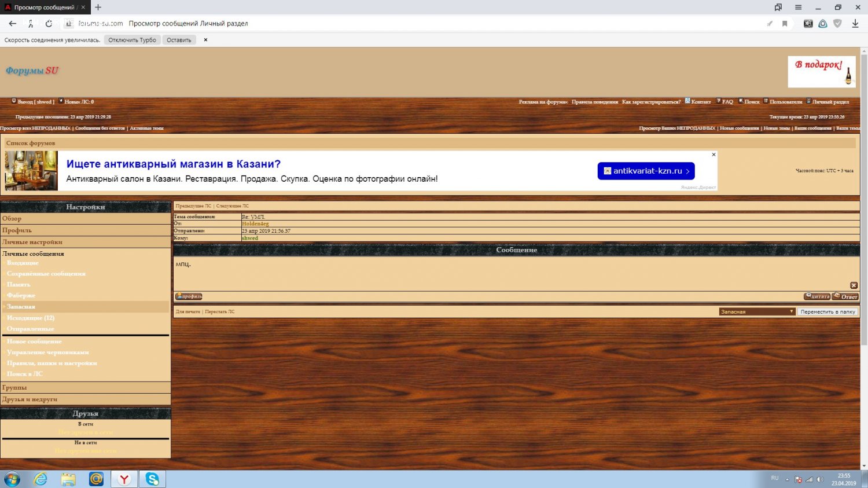Click the bookmark icon in address bar
Viewport: 868px width, 488px height.
click(785, 24)
